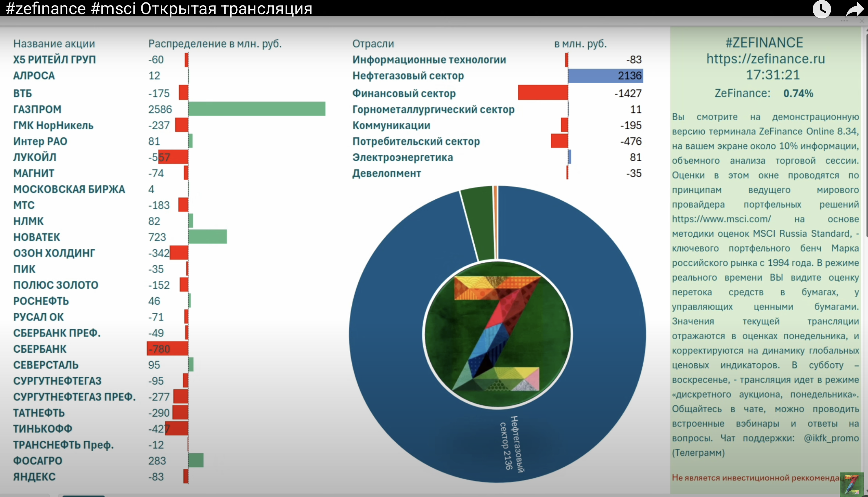Click the -1427 financial sector value

click(628, 93)
